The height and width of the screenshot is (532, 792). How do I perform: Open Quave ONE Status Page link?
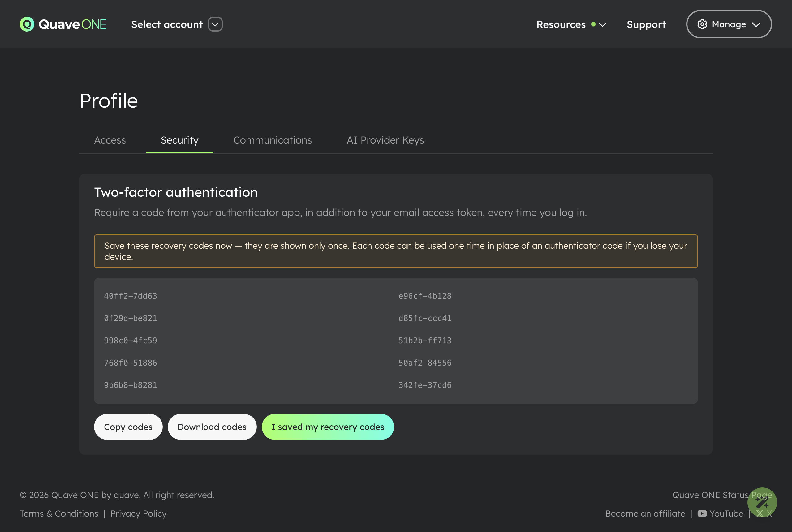(x=722, y=495)
